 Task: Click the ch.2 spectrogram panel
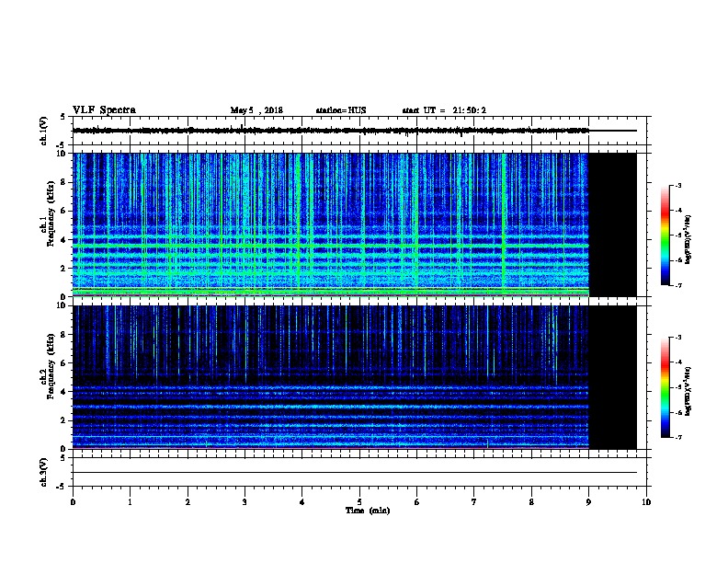point(359,377)
